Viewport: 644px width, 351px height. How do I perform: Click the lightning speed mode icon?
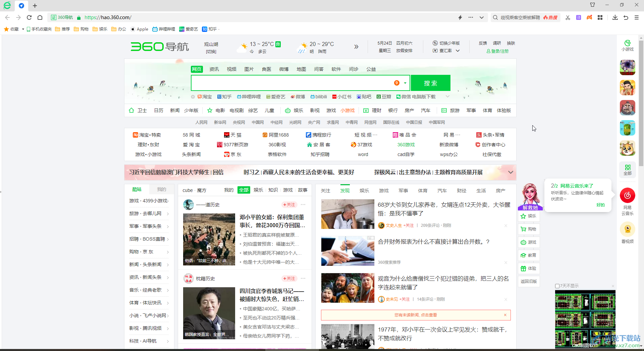460,17
